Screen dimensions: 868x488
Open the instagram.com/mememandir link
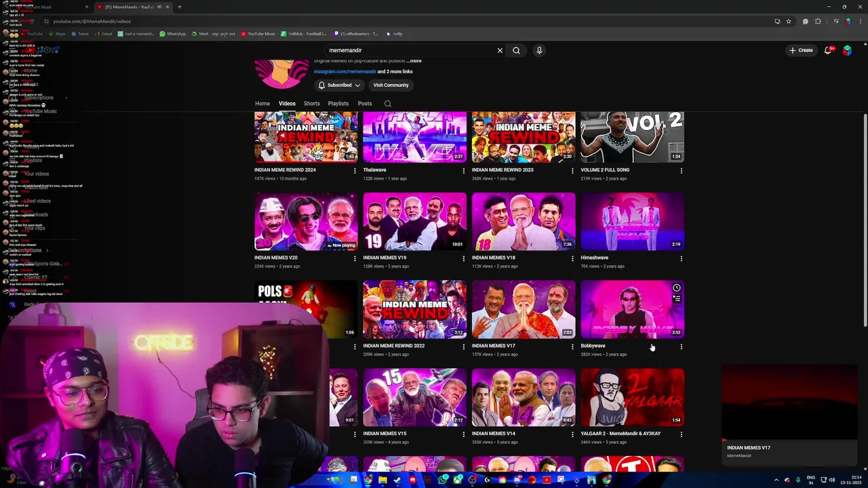(345, 71)
